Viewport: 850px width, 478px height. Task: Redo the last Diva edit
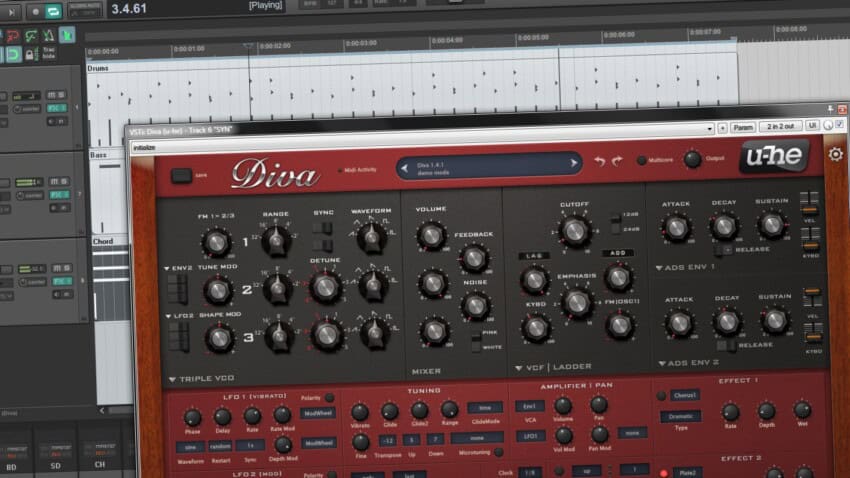[617, 161]
